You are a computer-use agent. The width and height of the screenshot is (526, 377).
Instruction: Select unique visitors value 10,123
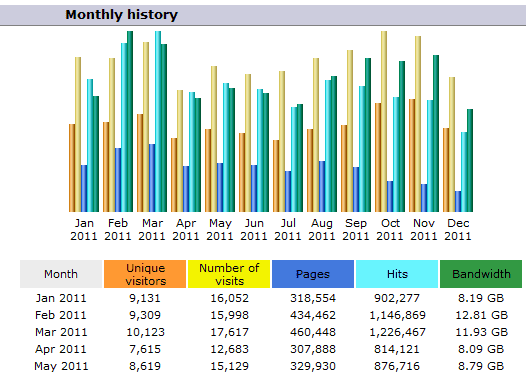click(146, 332)
